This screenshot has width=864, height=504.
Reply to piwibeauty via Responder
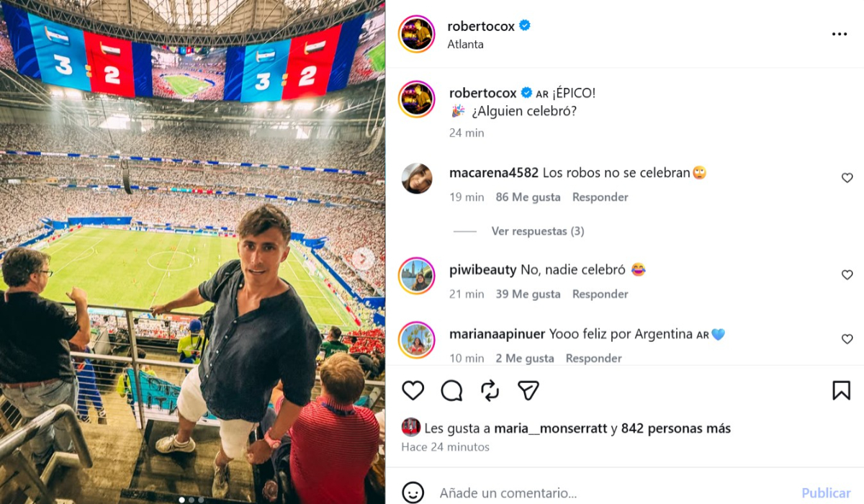click(x=600, y=294)
